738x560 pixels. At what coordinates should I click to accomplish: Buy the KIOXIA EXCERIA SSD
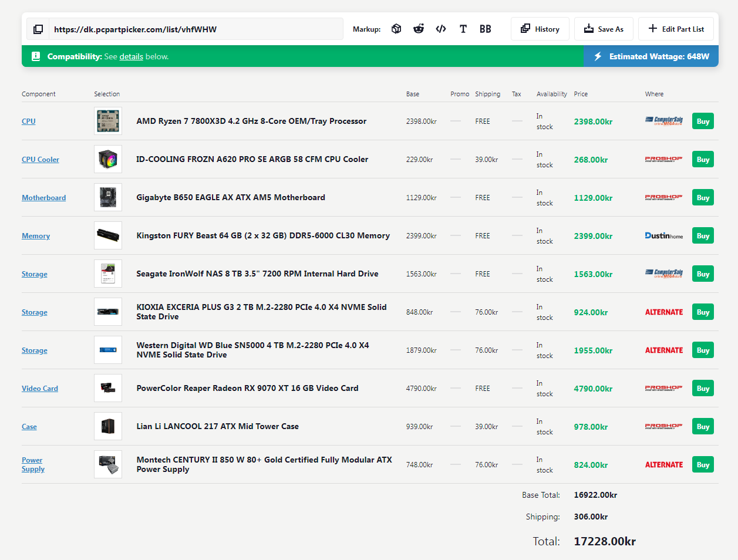coord(703,312)
